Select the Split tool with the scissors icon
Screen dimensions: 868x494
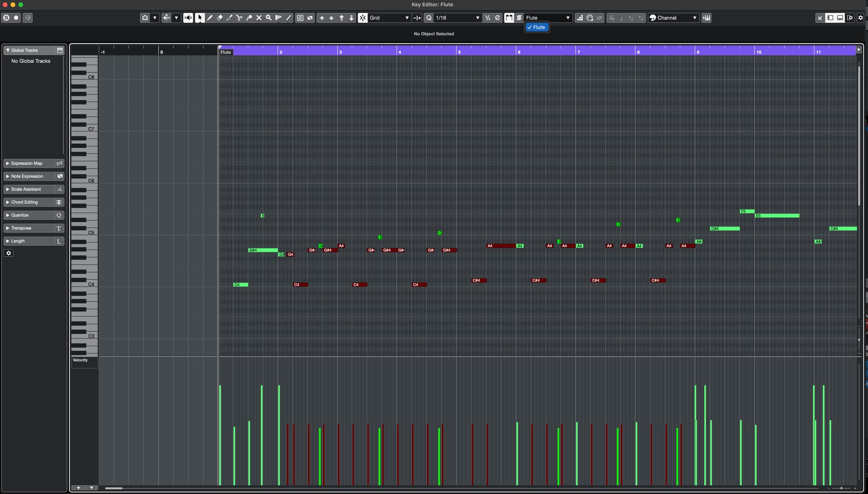coord(239,18)
